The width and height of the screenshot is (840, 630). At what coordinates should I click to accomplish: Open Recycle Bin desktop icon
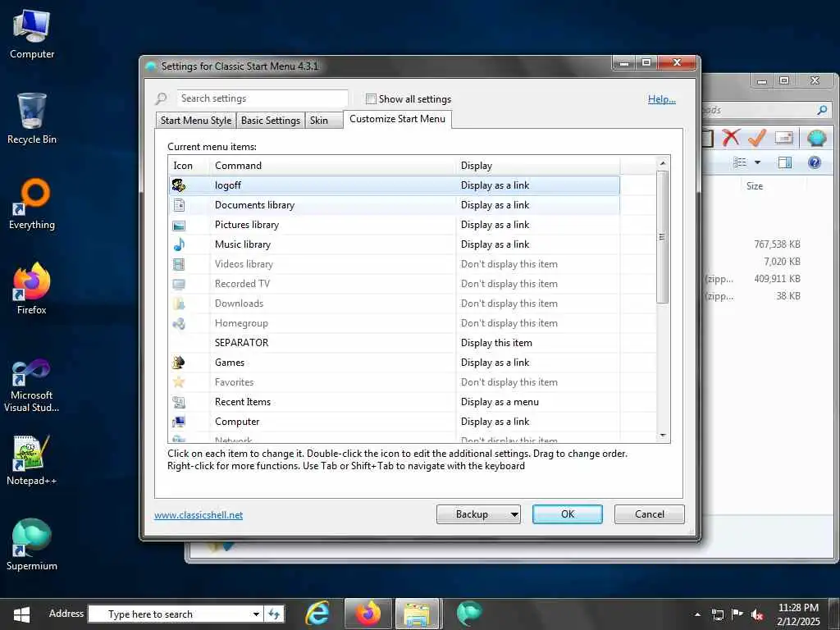(32, 118)
